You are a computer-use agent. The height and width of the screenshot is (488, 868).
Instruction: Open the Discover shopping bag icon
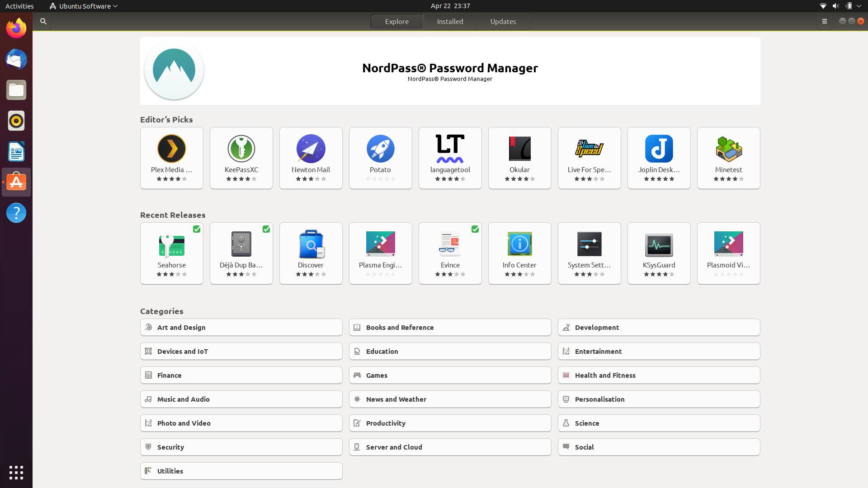coord(311,244)
